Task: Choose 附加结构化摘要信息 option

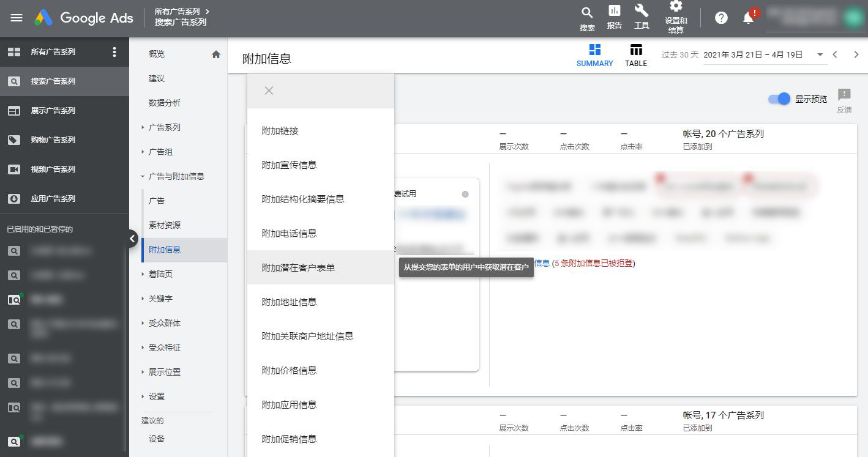Action: (321, 199)
